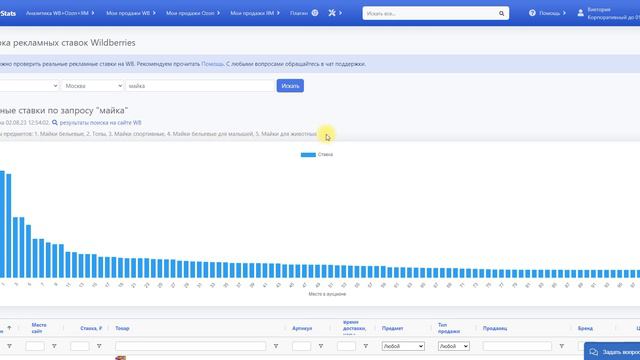Sort by the Продавец column header

click(x=495, y=328)
